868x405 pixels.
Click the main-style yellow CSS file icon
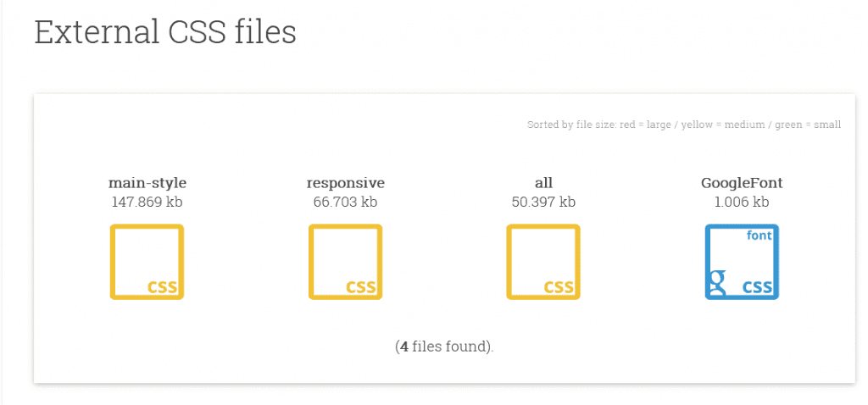click(x=147, y=262)
